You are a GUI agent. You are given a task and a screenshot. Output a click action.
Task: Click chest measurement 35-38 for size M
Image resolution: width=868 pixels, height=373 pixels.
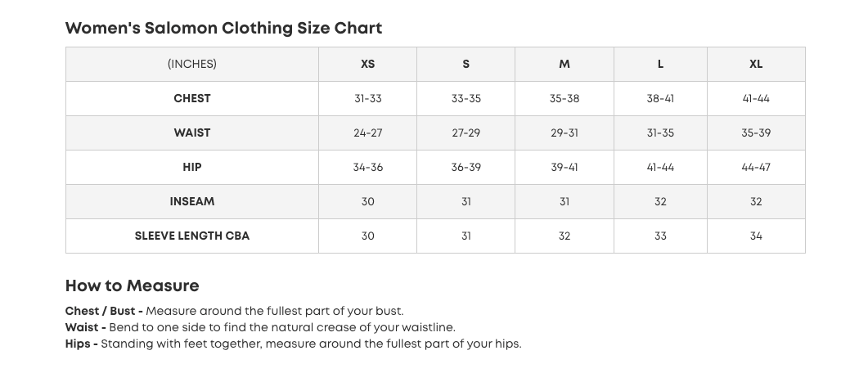pyautogui.click(x=564, y=98)
